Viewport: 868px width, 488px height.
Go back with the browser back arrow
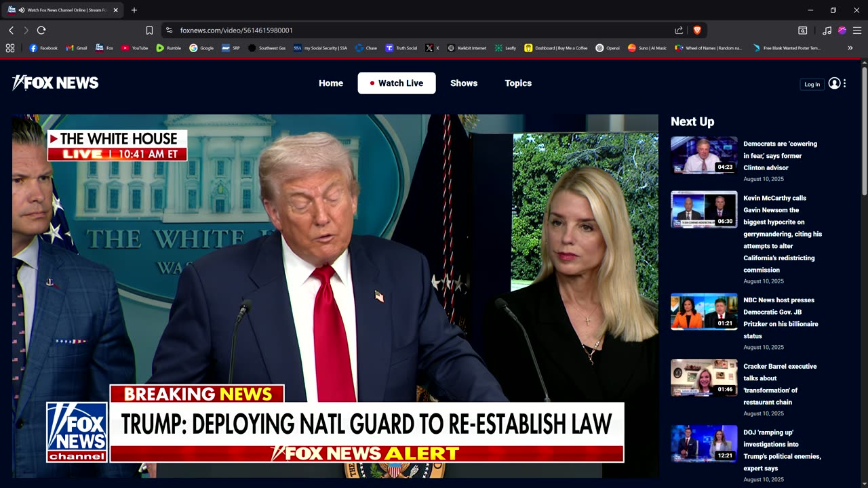coord(11,30)
